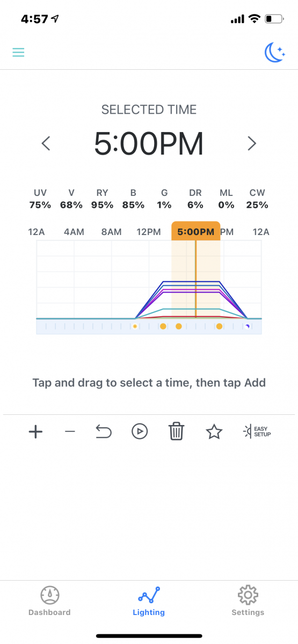Select the Lighting tab
The width and height of the screenshot is (298, 644).
[149, 601]
